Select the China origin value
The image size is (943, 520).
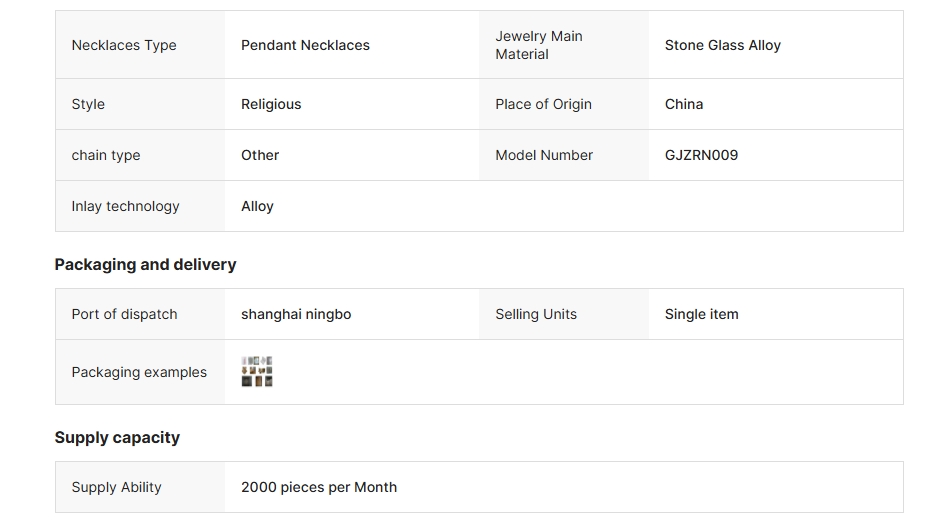point(684,104)
